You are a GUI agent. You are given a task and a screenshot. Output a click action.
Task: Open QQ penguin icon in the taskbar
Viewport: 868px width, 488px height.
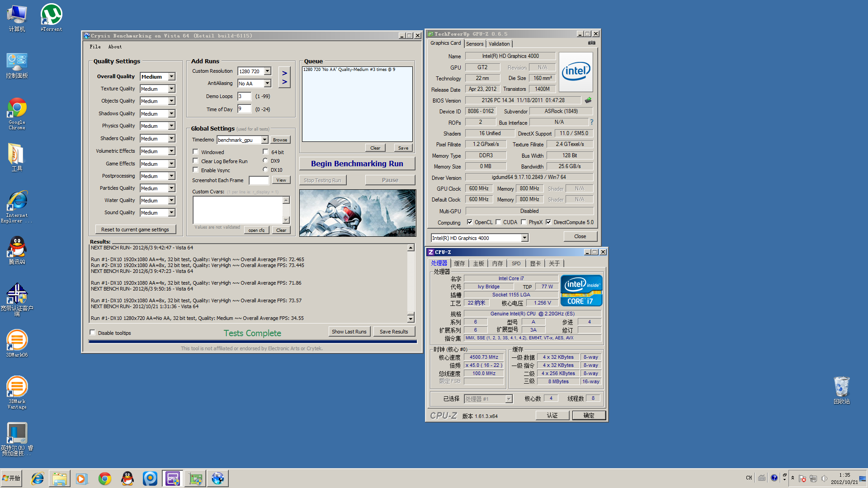click(x=127, y=479)
